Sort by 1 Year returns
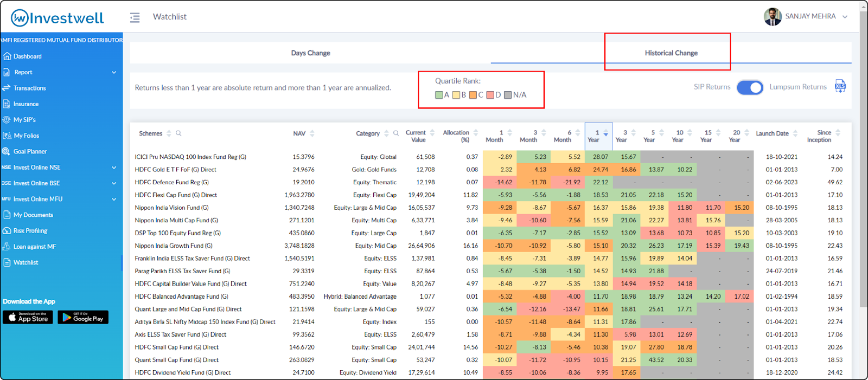Image resolution: width=868 pixels, height=380 pixels. coord(605,133)
